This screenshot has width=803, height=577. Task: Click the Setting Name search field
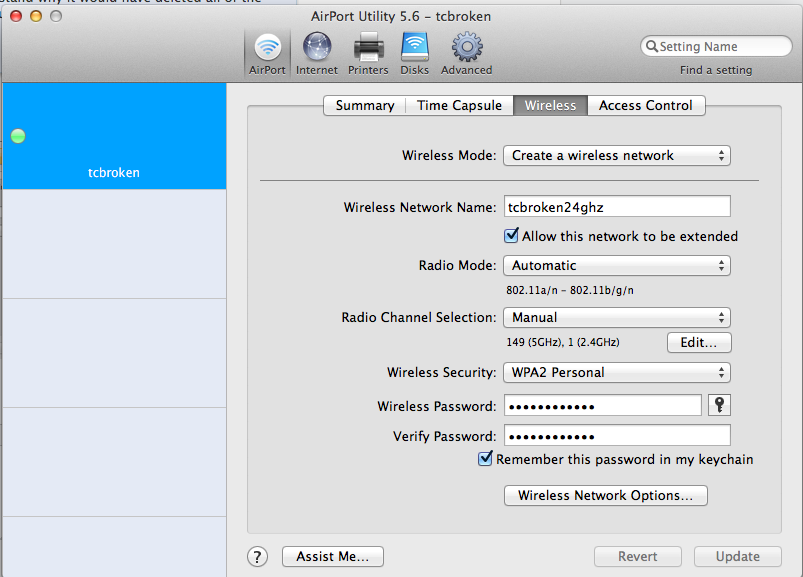pyautogui.click(x=716, y=46)
